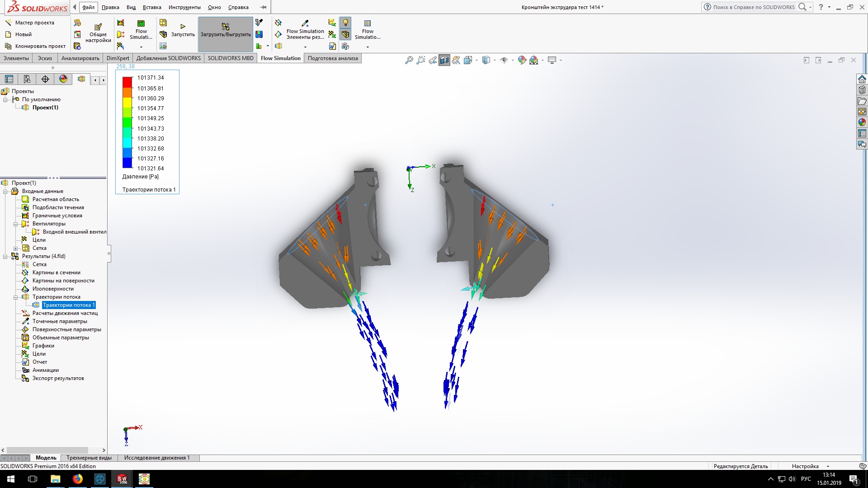Click the Zoom to Fit magnifier icon
Image resolution: width=868 pixels, height=488 pixels.
click(409, 60)
